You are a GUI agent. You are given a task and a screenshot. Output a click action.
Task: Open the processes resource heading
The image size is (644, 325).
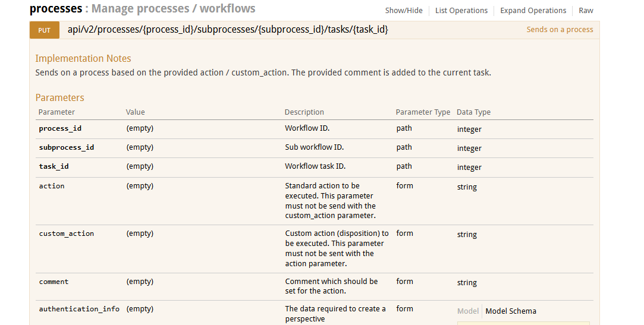[x=56, y=9]
